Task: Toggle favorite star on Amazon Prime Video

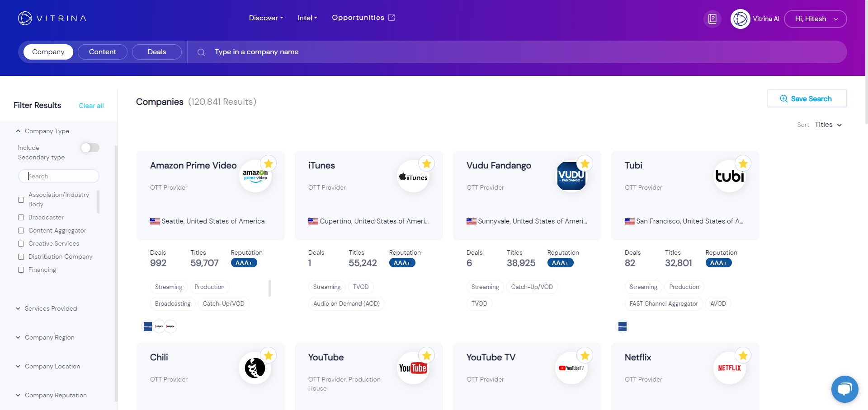Action: click(269, 163)
